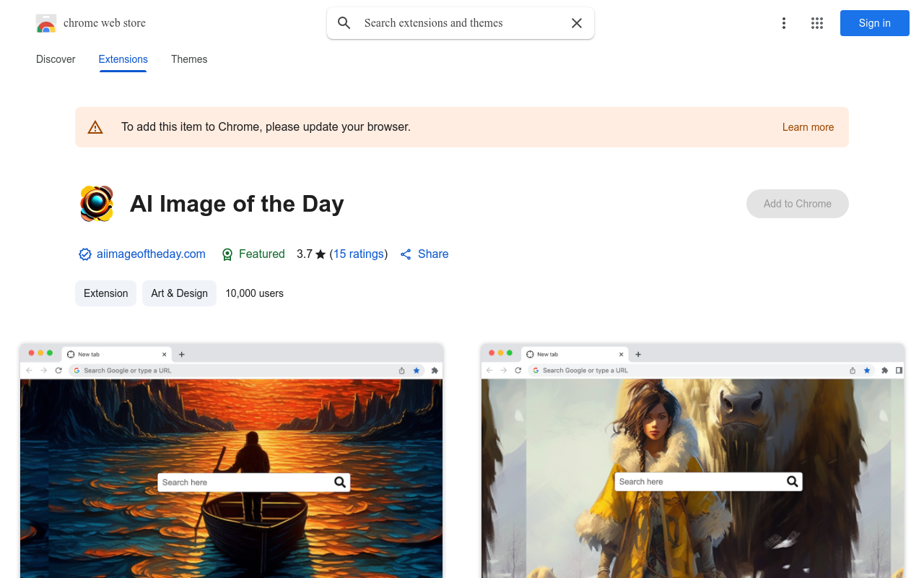Click the rating star icon

tap(321, 254)
